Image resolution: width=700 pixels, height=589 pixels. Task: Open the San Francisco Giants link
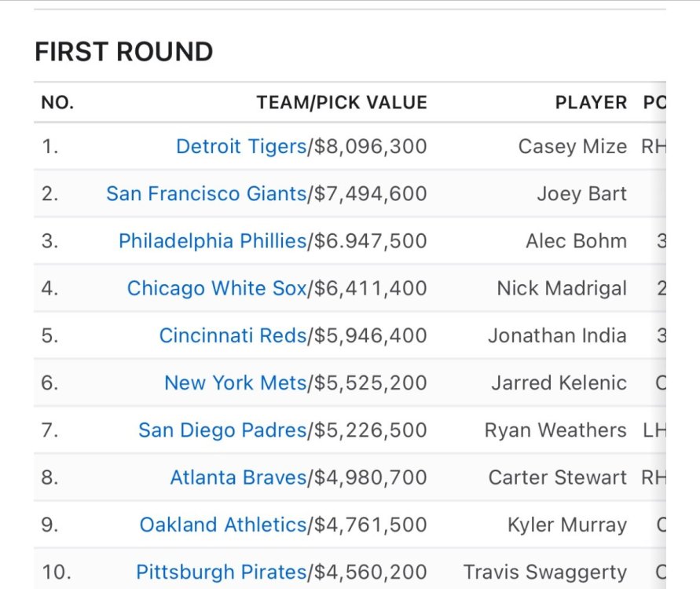tap(206, 194)
